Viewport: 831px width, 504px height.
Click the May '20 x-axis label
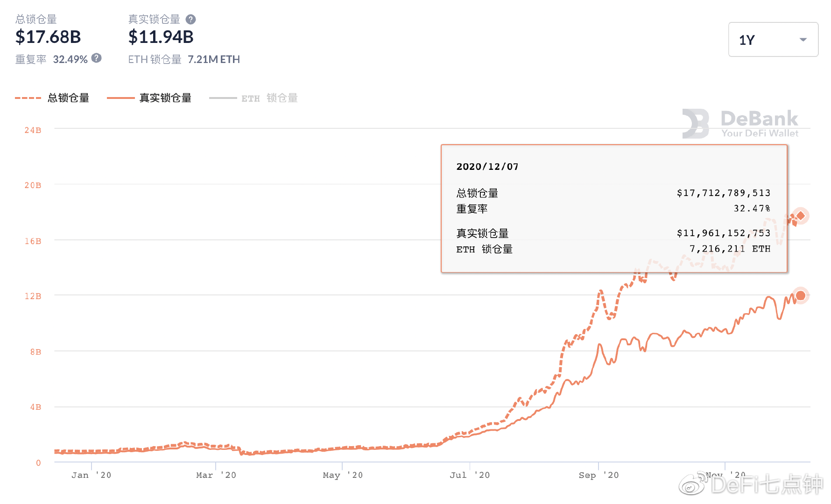pyautogui.click(x=343, y=475)
